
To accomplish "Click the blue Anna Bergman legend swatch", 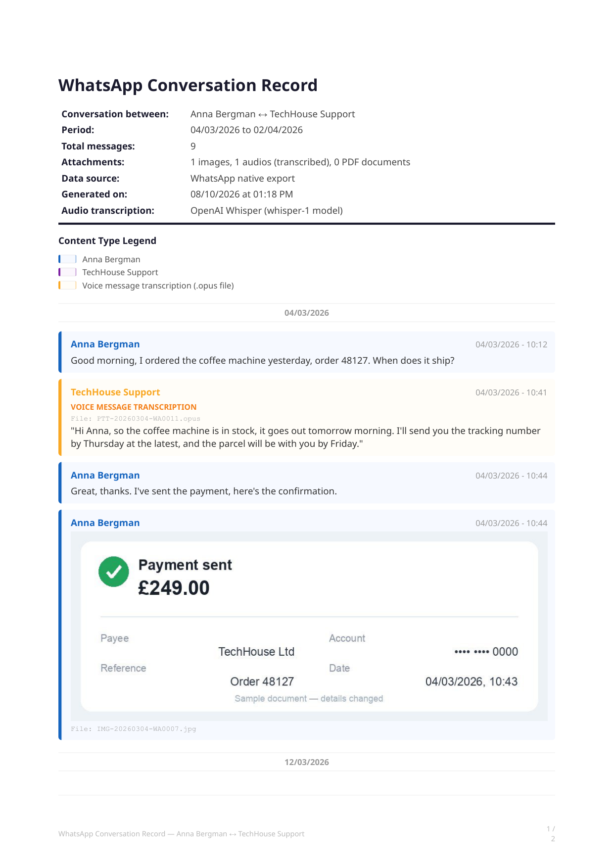I will pos(67,259).
